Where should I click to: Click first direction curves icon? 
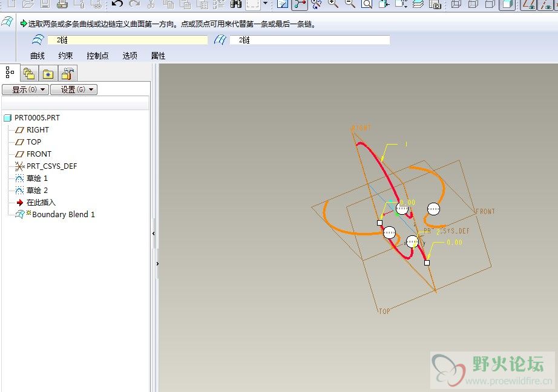click(38, 39)
